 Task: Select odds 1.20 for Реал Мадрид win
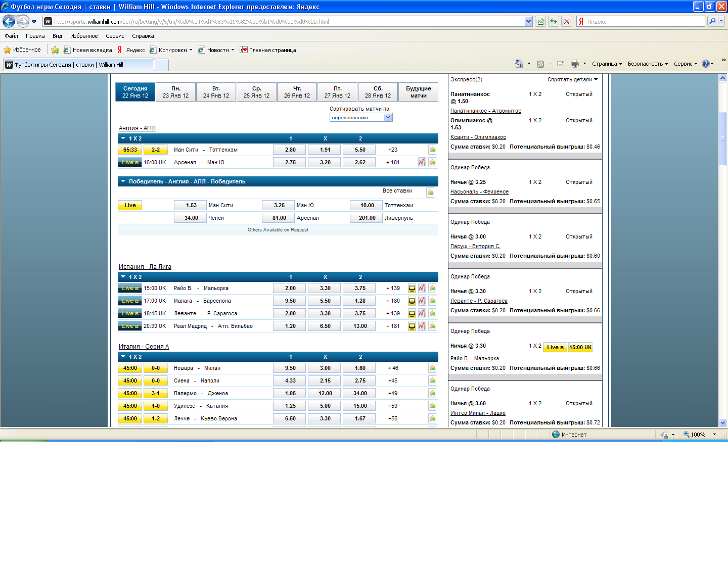[x=290, y=326]
